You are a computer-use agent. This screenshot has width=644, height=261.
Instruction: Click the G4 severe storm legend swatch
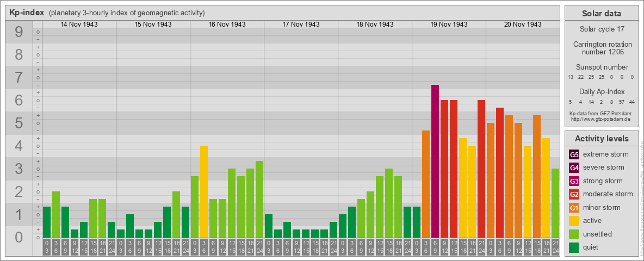pos(574,168)
